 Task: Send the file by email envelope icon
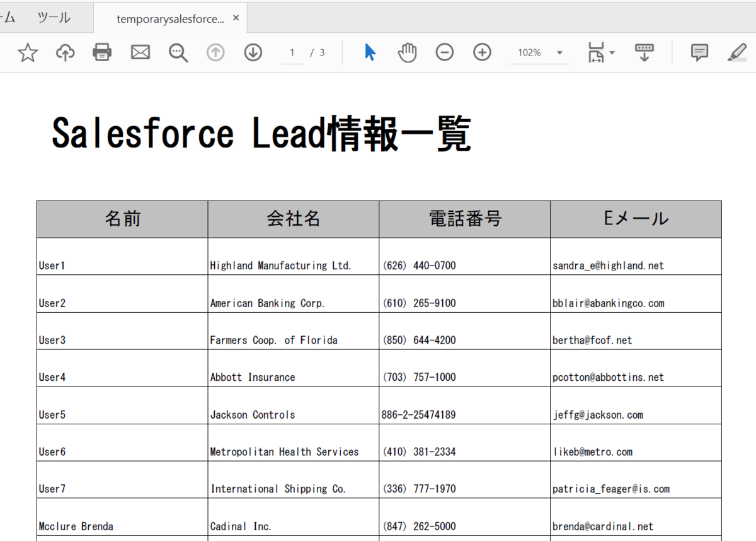coord(140,52)
